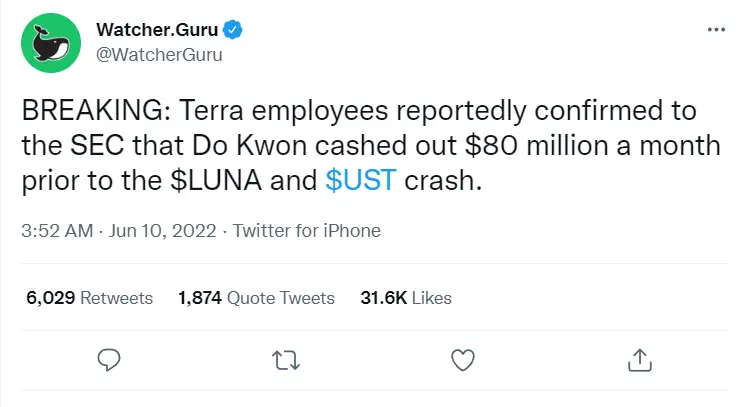Screen dimensions: 745x407
Task: Like the tweet with the heart icon
Action: pos(463,360)
